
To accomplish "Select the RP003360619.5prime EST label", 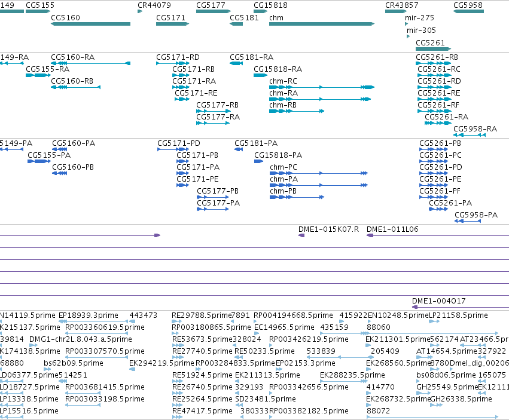I will 105,327.
